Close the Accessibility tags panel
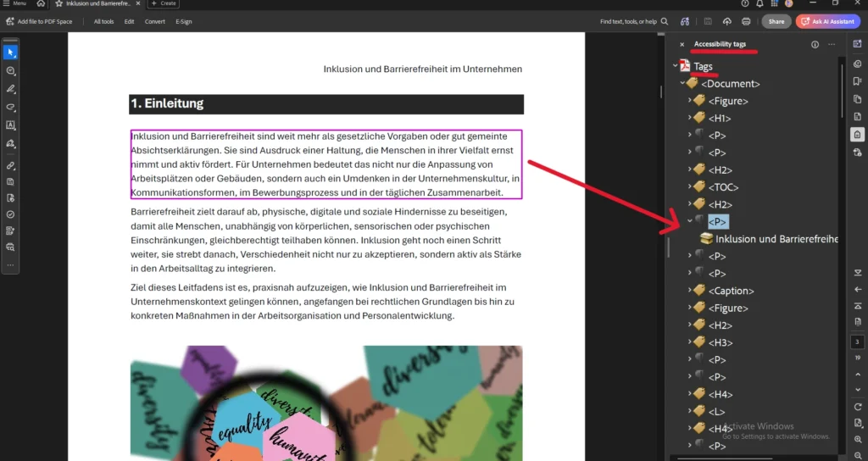The height and width of the screenshot is (461, 868). pos(682,44)
